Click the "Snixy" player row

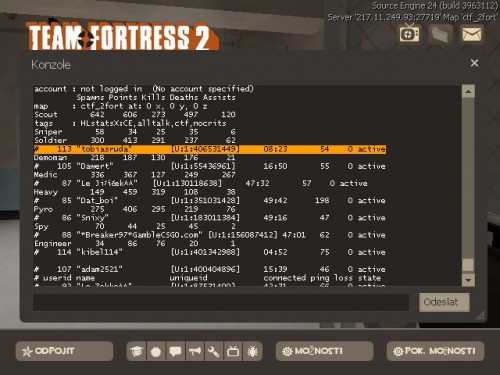click(x=210, y=218)
